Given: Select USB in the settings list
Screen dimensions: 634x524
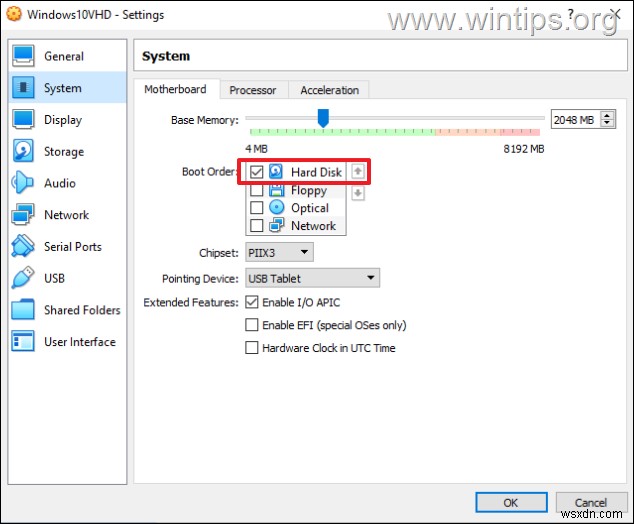Looking at the screenshot, I should (x=68, y=278).
